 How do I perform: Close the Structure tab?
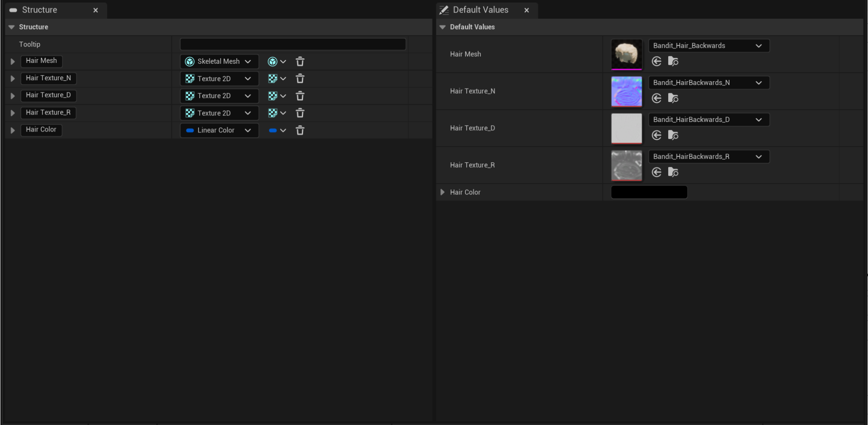pyautogui.click(x=96, y=10)
